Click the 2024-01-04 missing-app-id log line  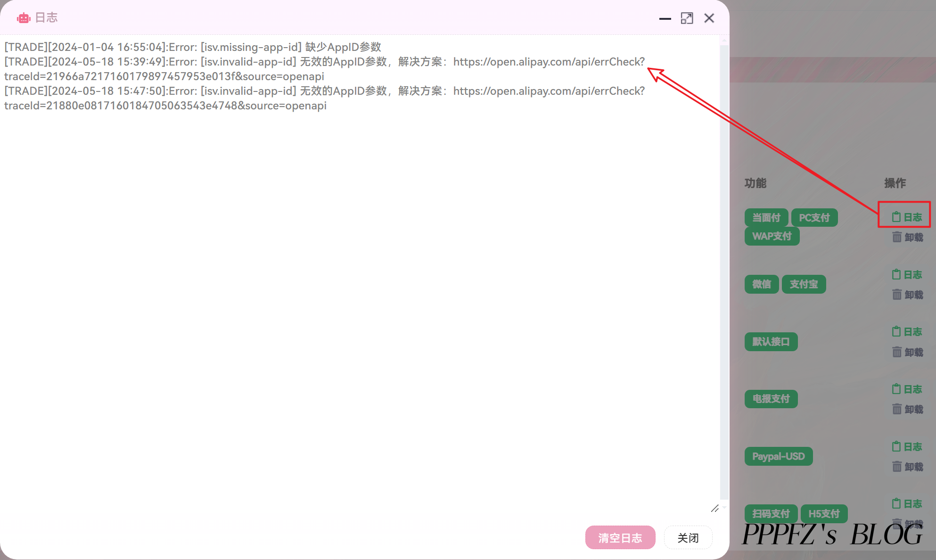pyautogui.click(x=193, y=47)
